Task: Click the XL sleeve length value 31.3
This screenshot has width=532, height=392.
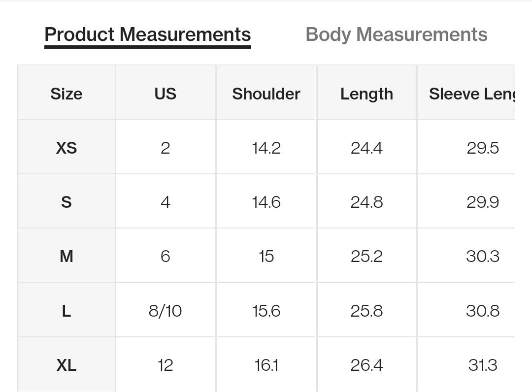Action: [x=482, y=365]
